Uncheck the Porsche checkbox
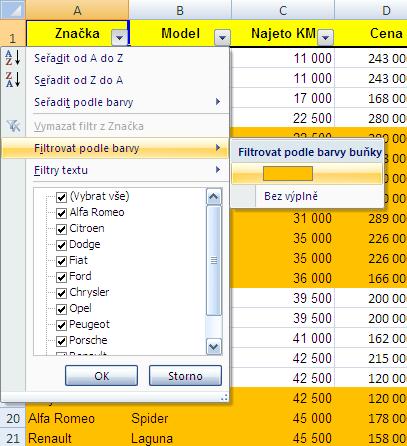 pyautogui.click(x=61, y=341)
